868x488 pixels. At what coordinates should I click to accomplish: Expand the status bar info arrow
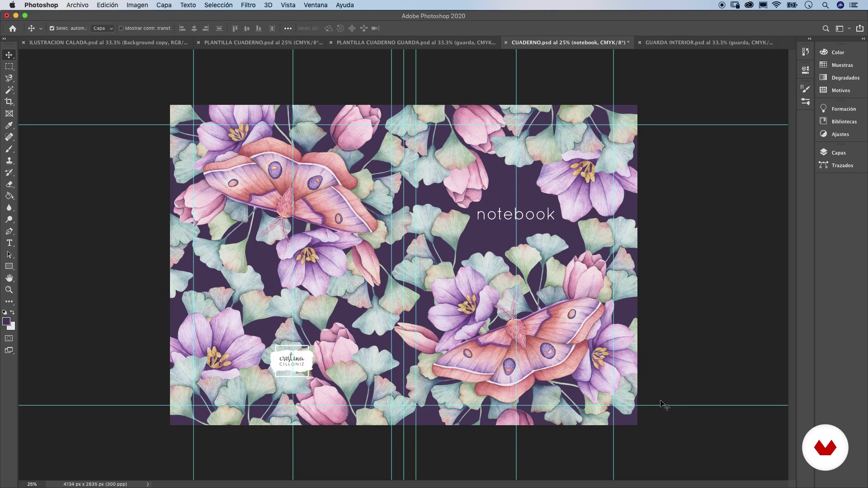coord(148,484)
